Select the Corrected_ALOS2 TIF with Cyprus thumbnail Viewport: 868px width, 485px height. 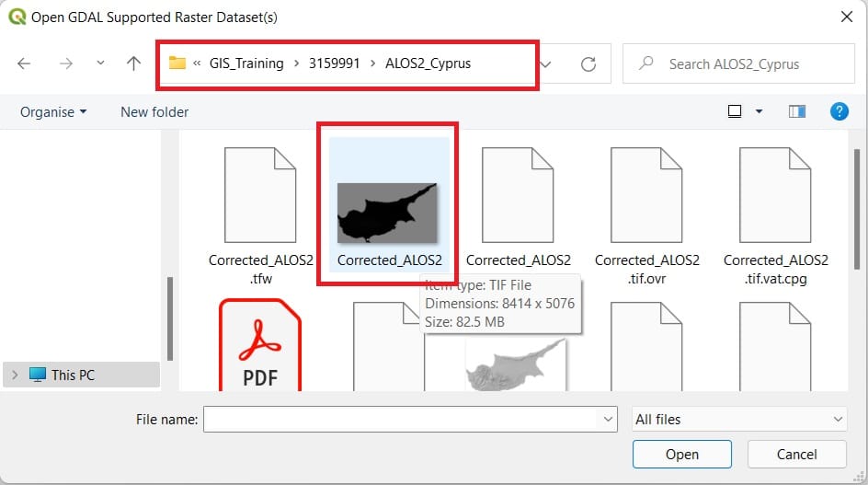click(389, 204)
